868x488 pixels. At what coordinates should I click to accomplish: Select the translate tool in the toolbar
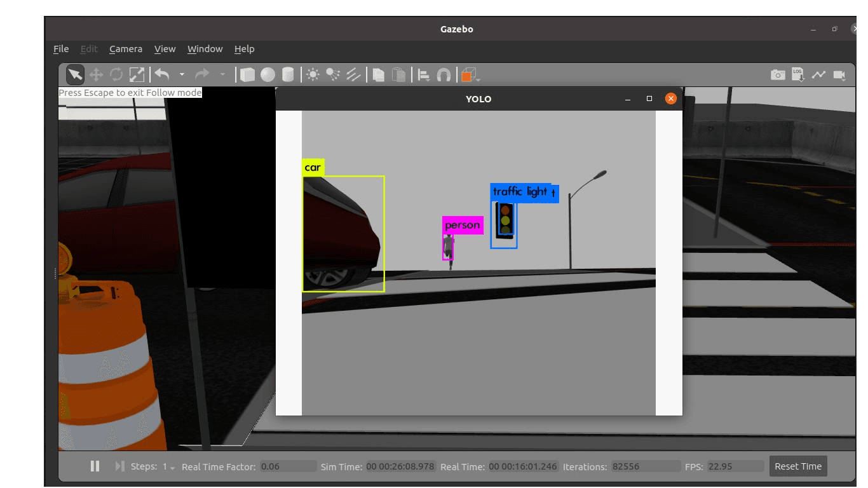click(x=96, y=74)
